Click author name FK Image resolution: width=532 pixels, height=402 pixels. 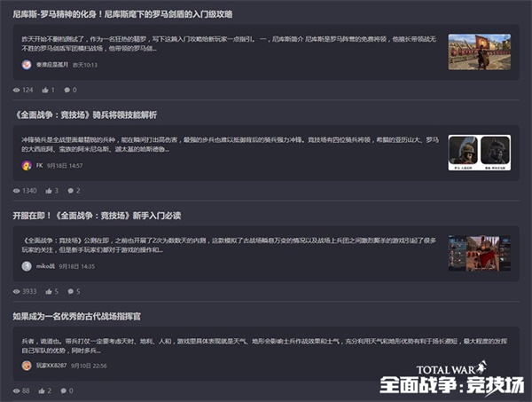(39, 165)
